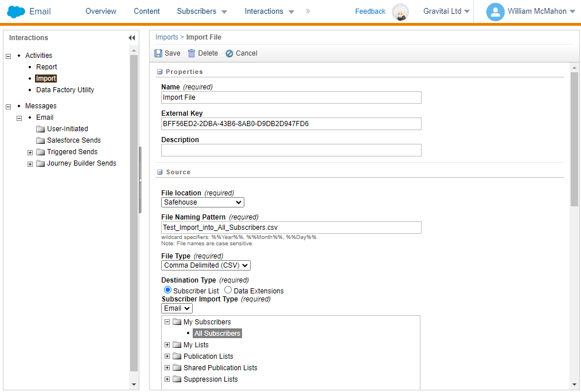The height and width of the screenshot is (392, 581).
Task: Open the Salesforce Sends folder
Action: pos(73,140)
